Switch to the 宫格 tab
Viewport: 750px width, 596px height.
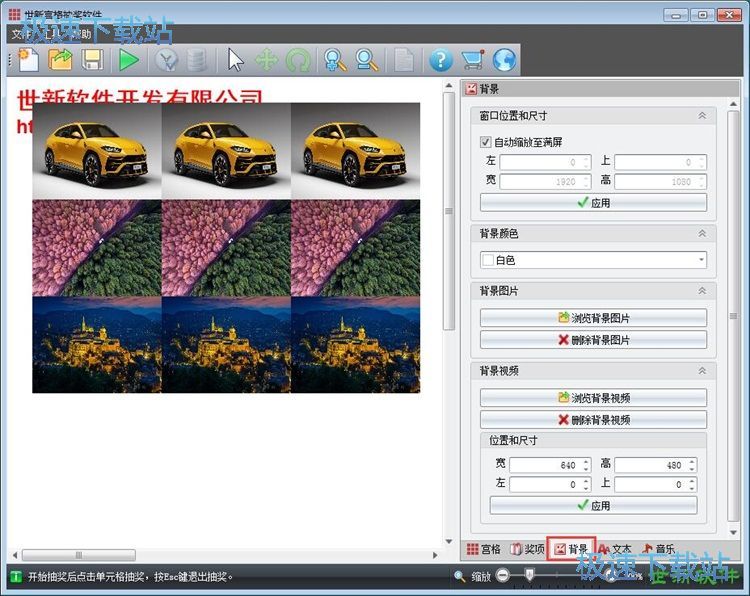point(484,549)
